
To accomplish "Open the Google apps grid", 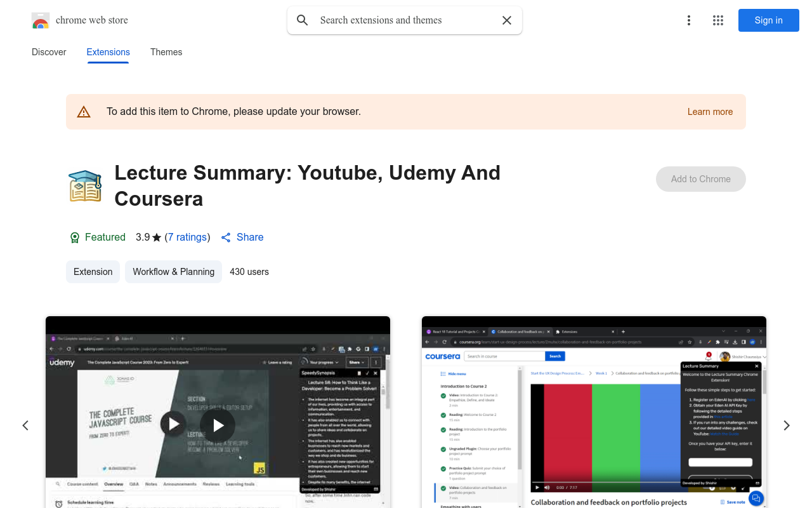I will (x=718, y=20).
